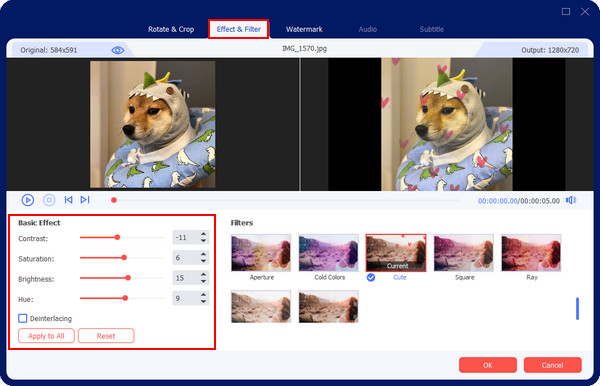The image size is (600, 386).
Task: Play the video preview
Action: click(28, 200)
